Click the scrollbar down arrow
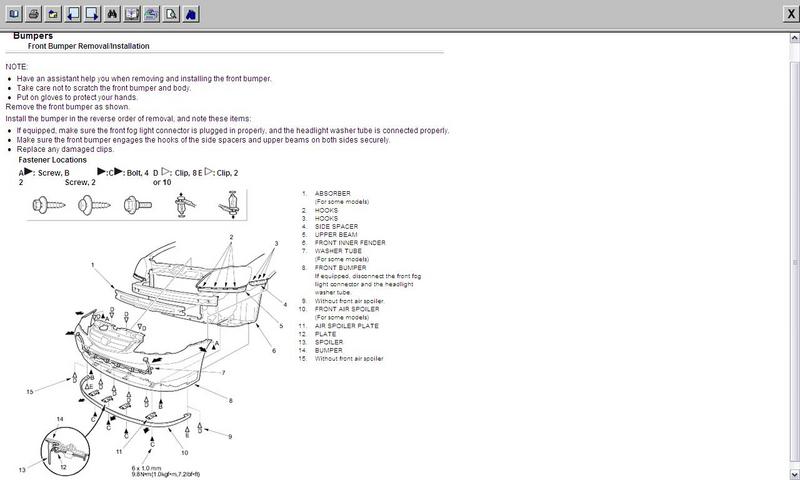800x480 pixels. pyautogui.click(x=794, y=475)
